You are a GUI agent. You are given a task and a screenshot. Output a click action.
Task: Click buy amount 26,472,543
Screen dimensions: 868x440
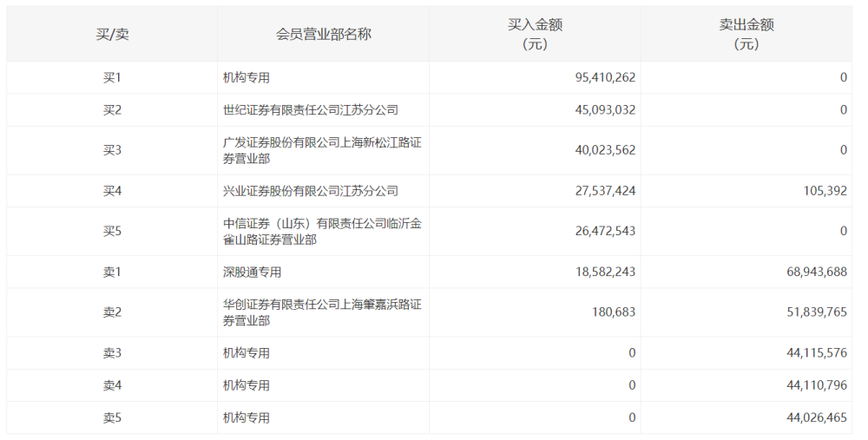pos(605,231)
